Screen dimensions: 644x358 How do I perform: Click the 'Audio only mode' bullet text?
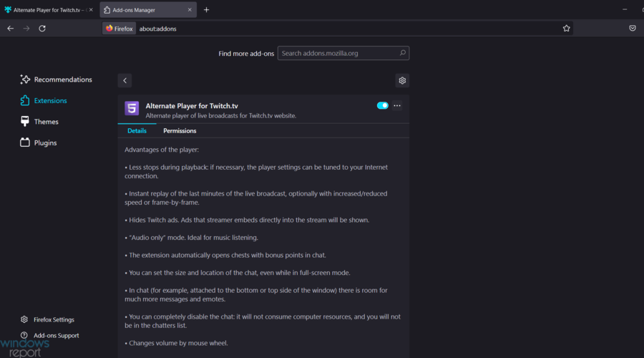coord(191,238)
